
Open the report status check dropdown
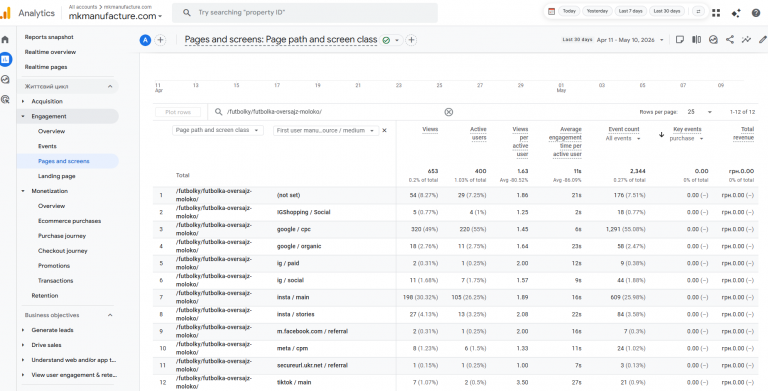(x=391, y=40)
